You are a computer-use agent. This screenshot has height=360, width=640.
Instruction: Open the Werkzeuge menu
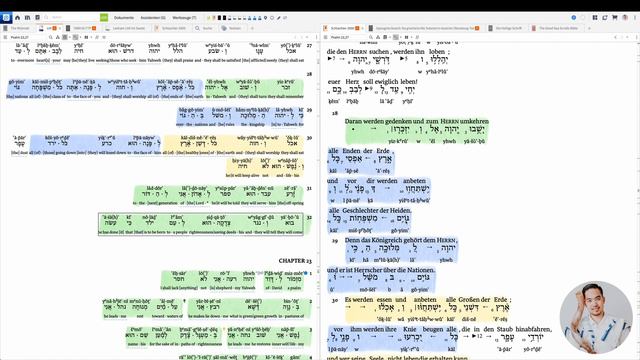[184, 18]
